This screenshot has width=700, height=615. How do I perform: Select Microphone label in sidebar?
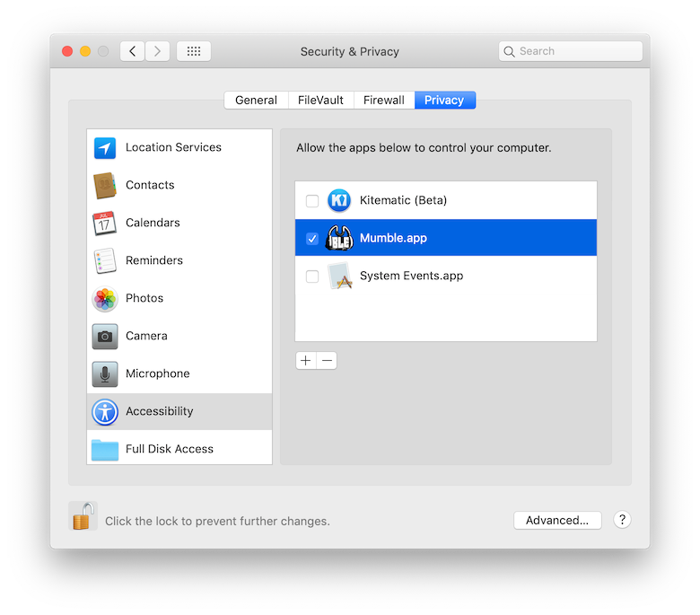(x=158, y=373)
